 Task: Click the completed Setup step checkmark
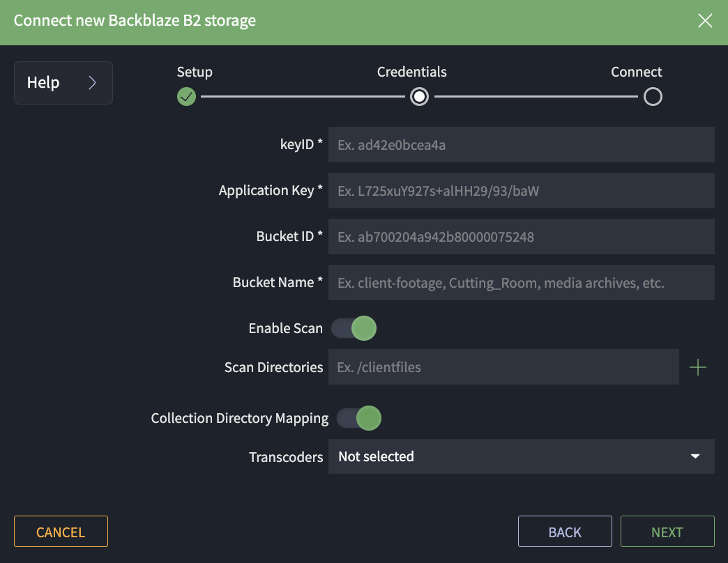click(186, 97)
